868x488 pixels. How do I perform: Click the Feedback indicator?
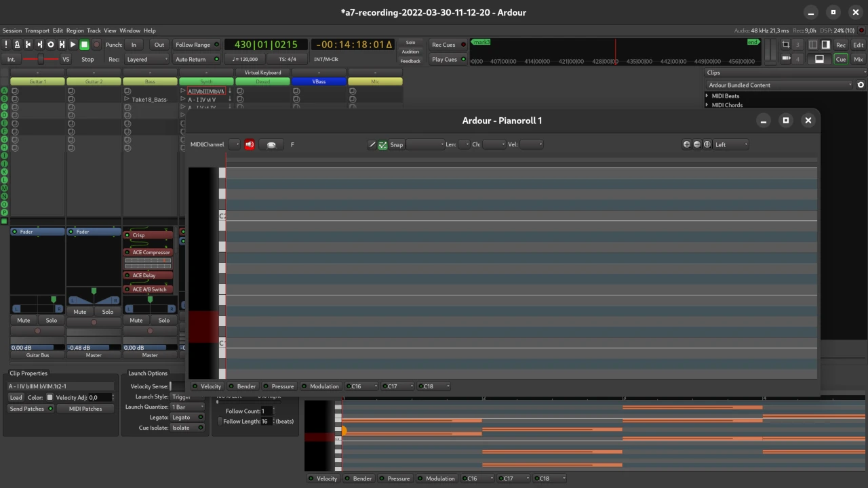point(410,61)
